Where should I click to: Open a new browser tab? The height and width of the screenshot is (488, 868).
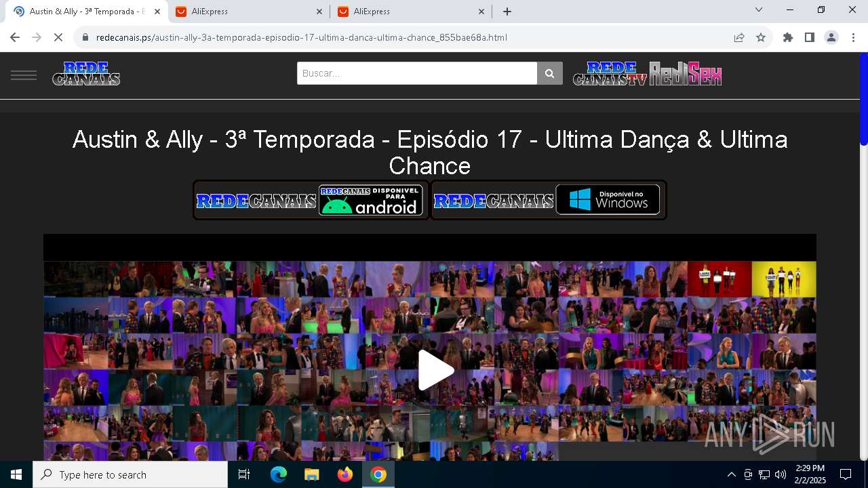(507, 12)
